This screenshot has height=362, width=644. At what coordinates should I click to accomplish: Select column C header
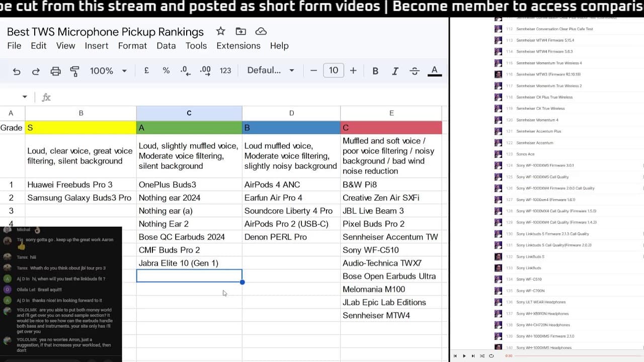tap(189, 113)
